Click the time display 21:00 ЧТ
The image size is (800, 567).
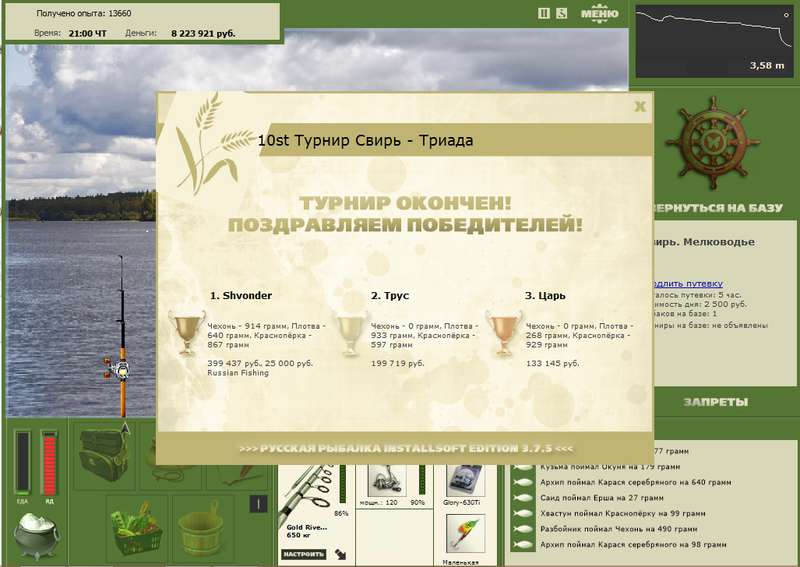pyautogui.click(x=87, y=34)
